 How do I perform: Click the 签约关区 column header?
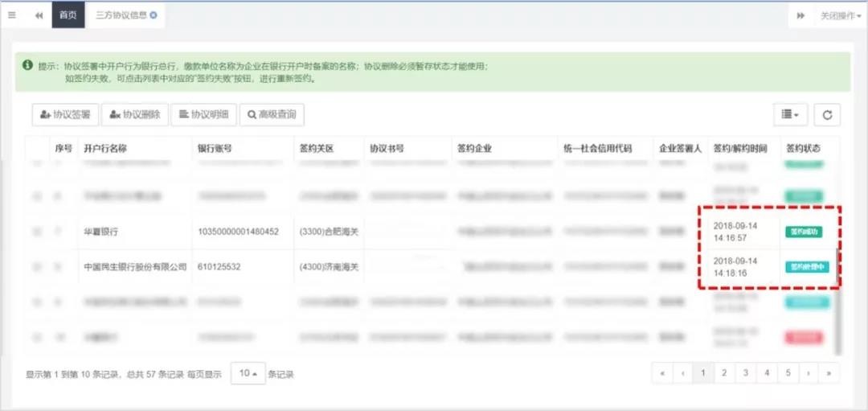pos(317,149)
